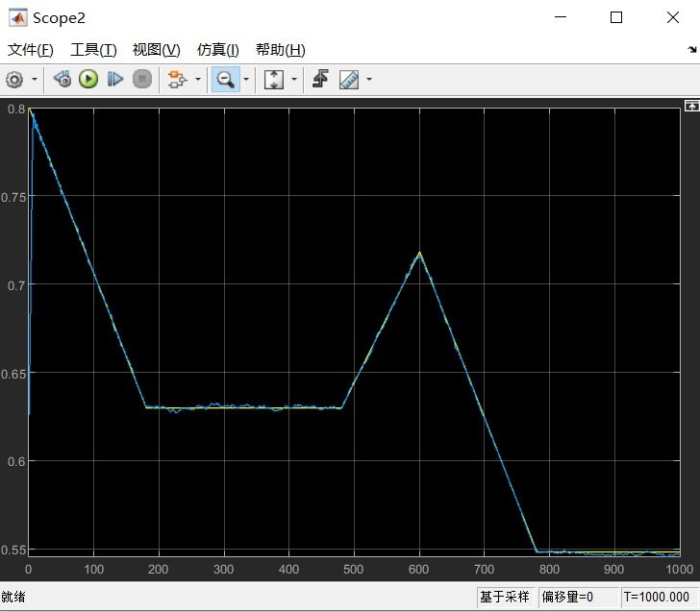Expand the dropdown next to the signal selector icon
Viewport: 700px width, 612px height.
click(198, 80)
